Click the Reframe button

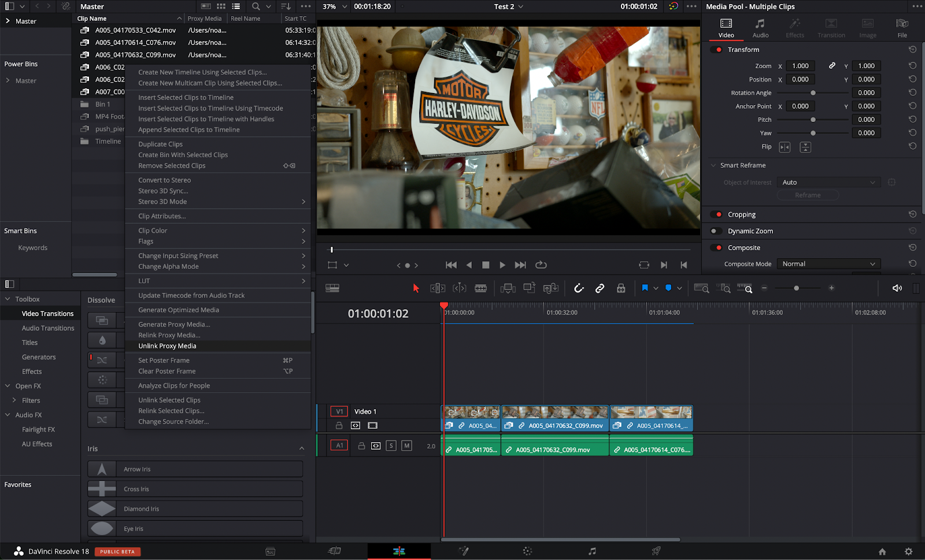tap(808, 195)
